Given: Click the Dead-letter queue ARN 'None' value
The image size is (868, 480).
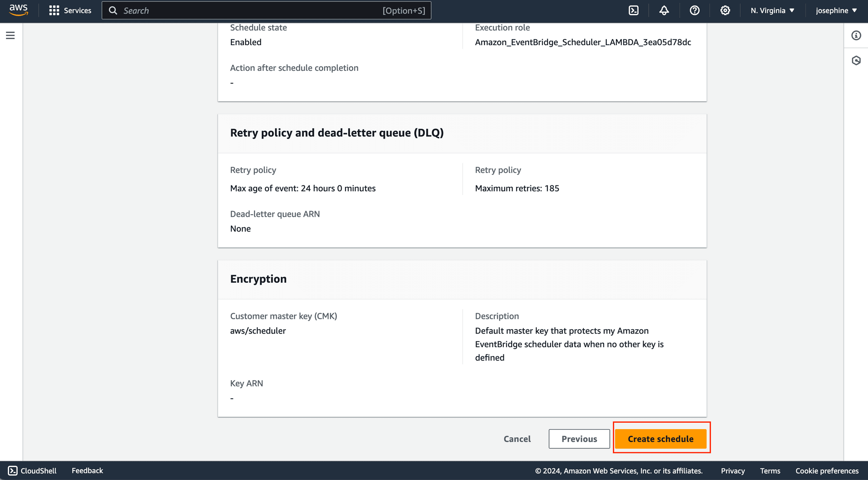Looking at the screenshot, I should (240, 228).
